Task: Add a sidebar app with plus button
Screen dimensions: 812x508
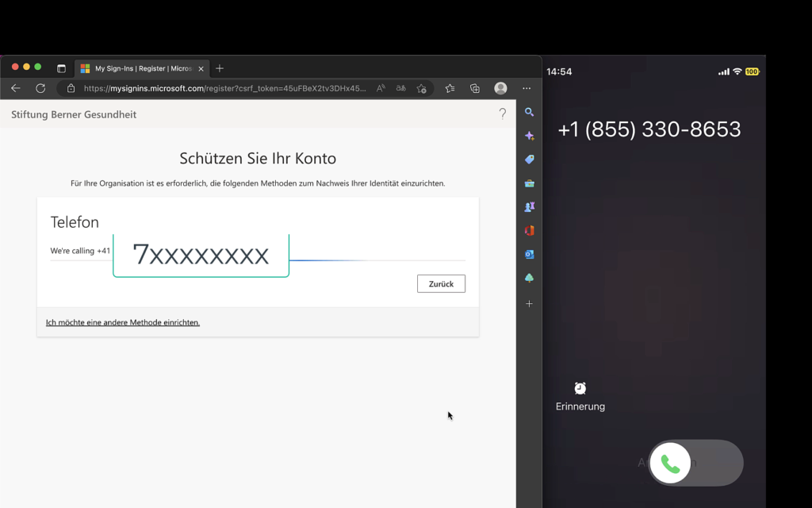Action: [529, 304]
